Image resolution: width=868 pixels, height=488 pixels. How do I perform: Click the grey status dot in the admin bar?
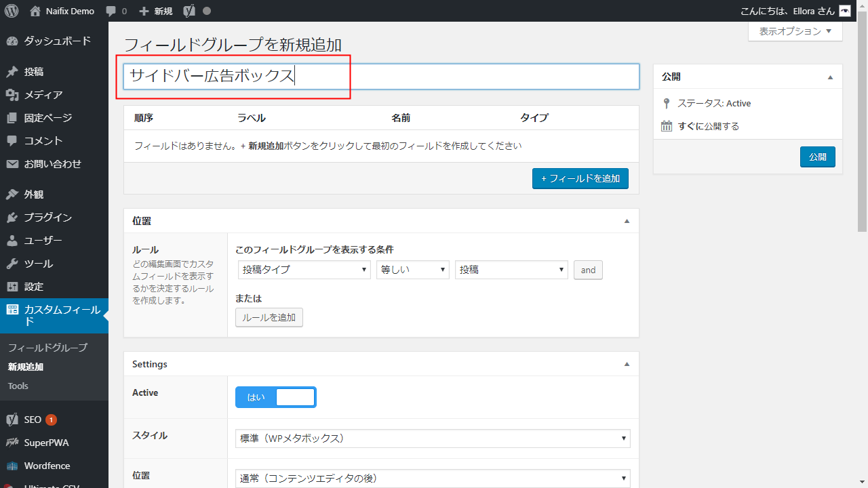click(207, 12)
